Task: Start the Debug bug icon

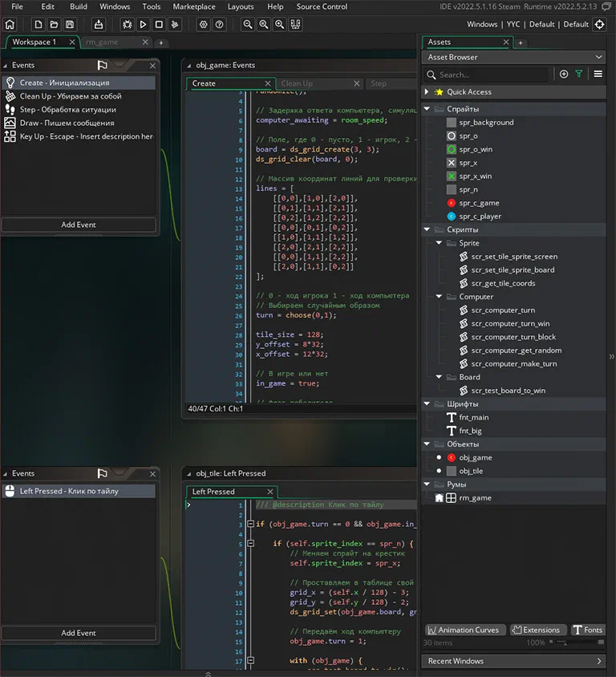Action: tap(127, 25)
